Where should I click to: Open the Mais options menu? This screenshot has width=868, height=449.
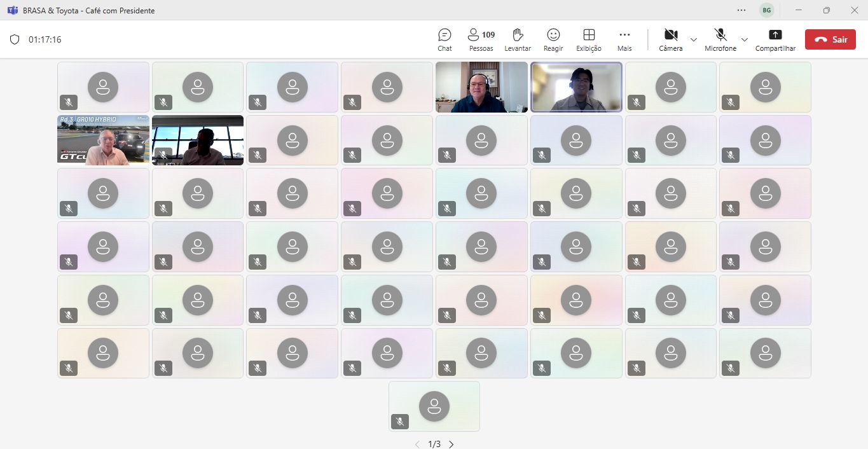click(624, 39)
